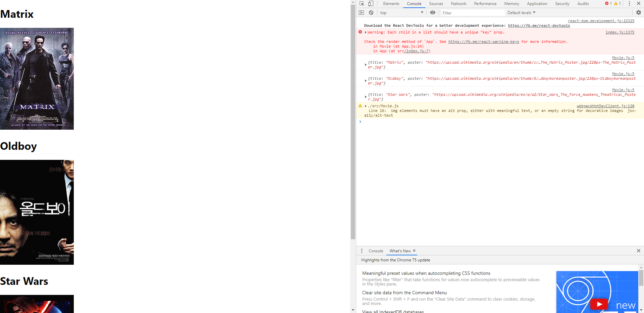Click the page scrollbar up arrow
The image size is (644, 313).
[x=353, y=2]
